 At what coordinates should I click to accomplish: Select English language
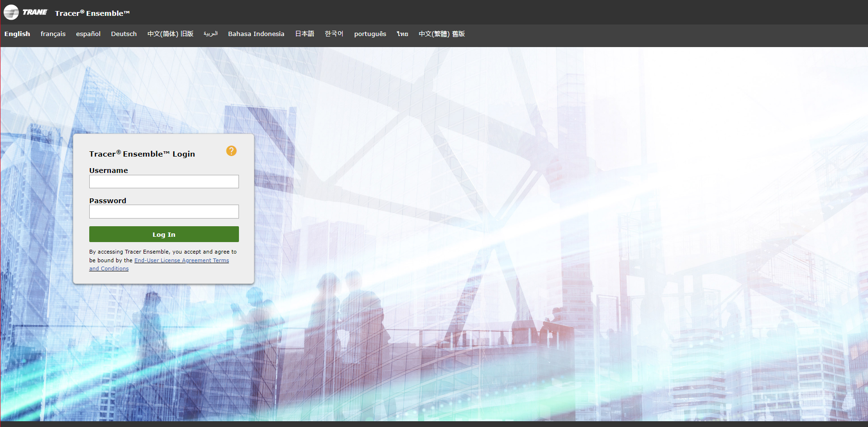click(x=17, y=34)
